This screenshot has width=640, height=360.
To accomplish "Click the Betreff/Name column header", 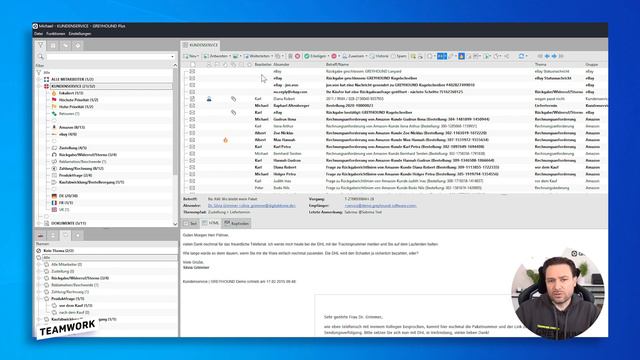I will tap(337, 64).
